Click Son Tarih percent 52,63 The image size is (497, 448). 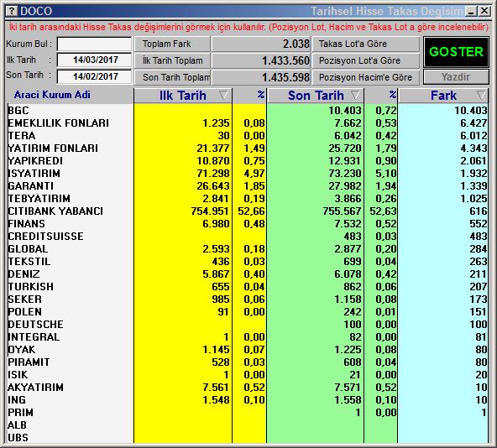point(383,211)
